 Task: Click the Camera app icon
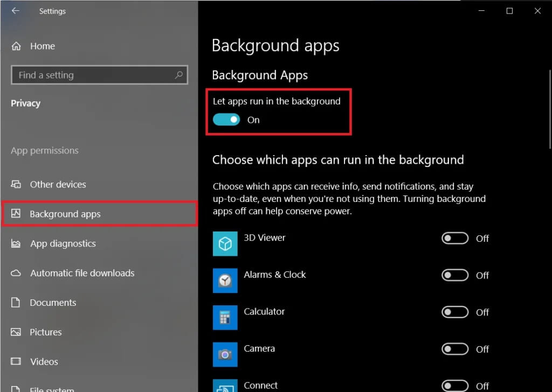(x=225, y=354)
